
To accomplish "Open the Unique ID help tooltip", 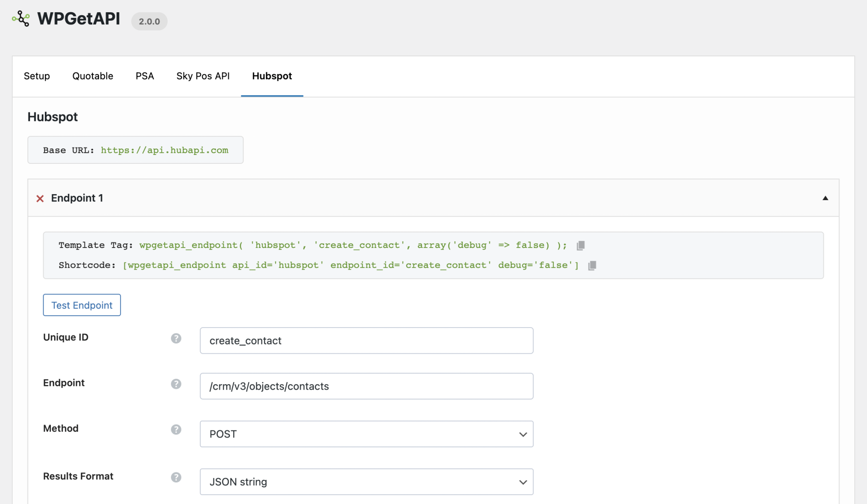I will tap(176, 339).
